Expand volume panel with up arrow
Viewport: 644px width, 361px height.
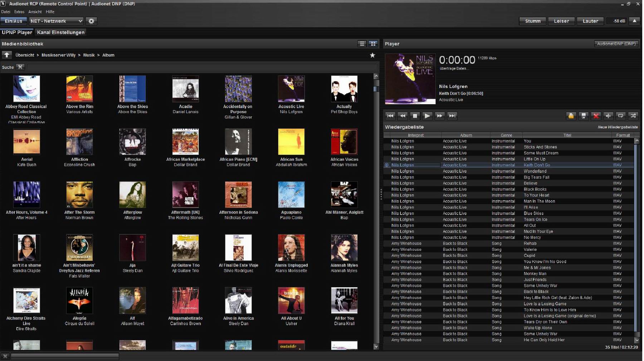(x=634, y=21)
